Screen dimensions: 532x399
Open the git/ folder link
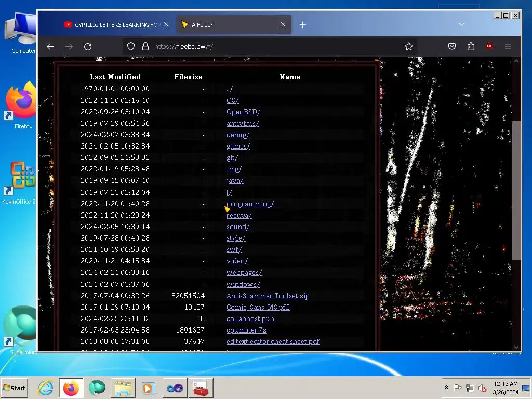click(232, 158)
